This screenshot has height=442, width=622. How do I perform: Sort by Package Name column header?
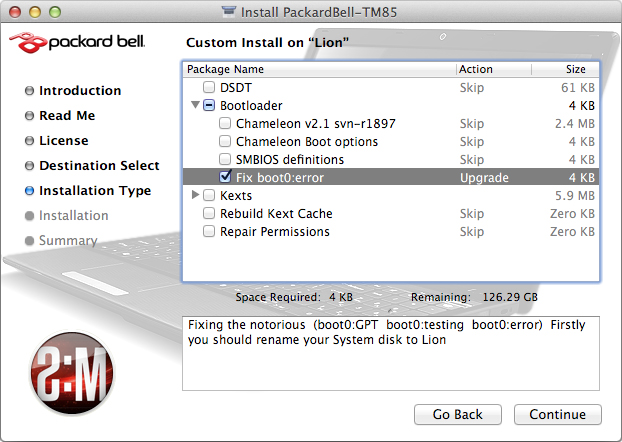(x=319, y=69)
